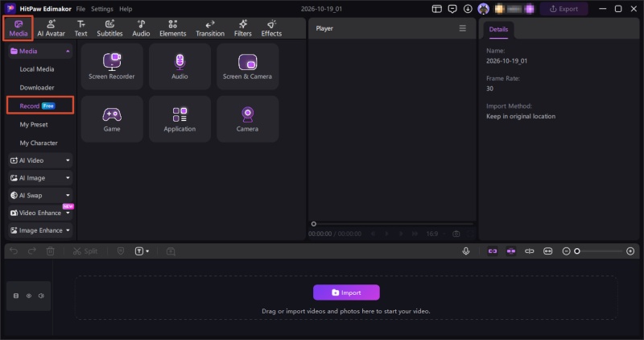Open the feedback message icon
Image resolution: width=644 pixels, height=340 pixels.
pyautogui.click(x=452, y=9)
